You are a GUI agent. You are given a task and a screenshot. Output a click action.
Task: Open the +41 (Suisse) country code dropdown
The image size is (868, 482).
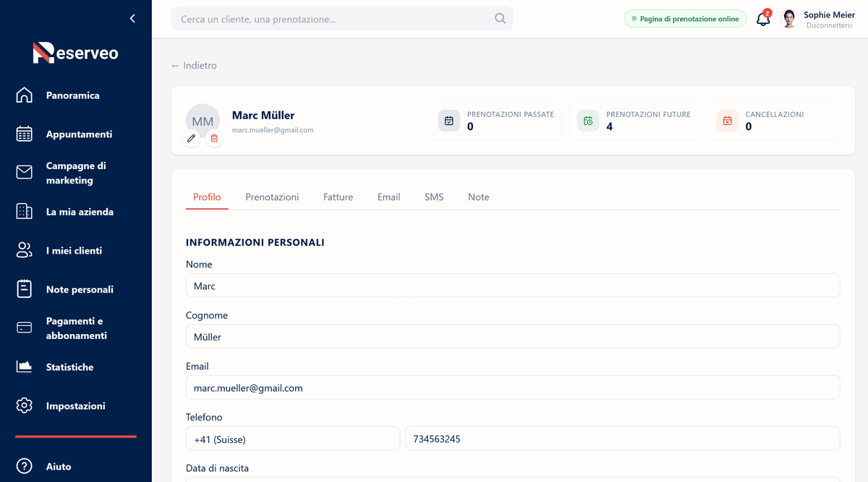(293, 439)
